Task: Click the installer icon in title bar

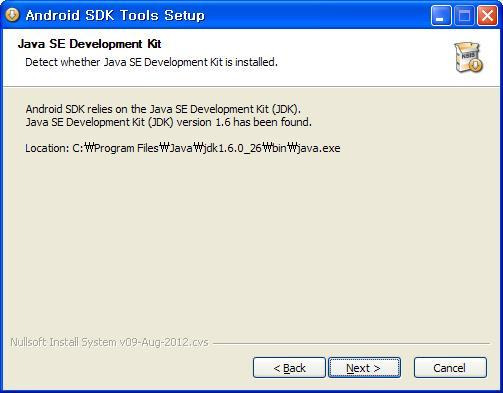Action: (x=12, y=15)
